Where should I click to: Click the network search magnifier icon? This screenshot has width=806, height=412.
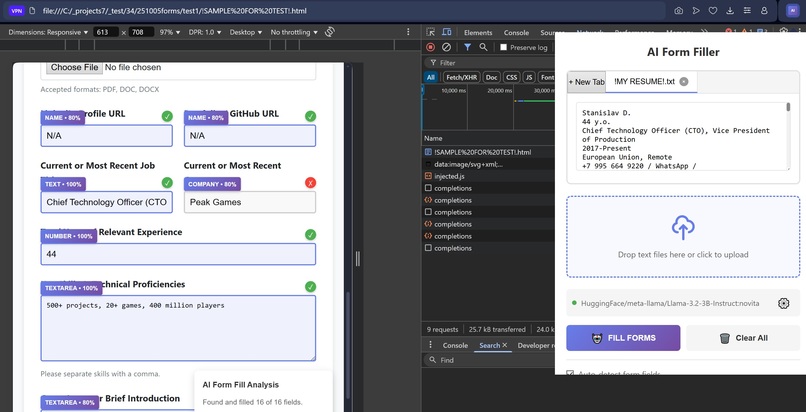point(483,47)
